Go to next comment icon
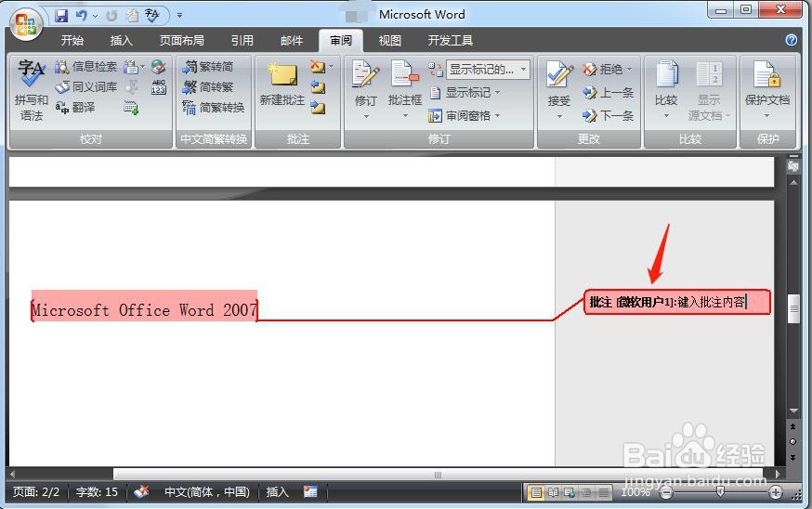812x509 pixels. [x=318, y=108]
